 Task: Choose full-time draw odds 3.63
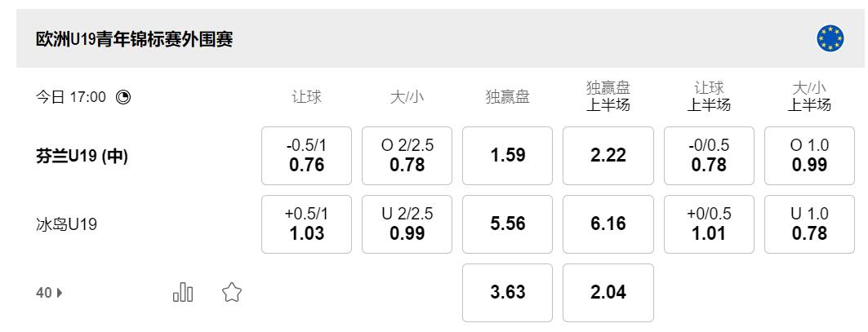click(508, 293)
